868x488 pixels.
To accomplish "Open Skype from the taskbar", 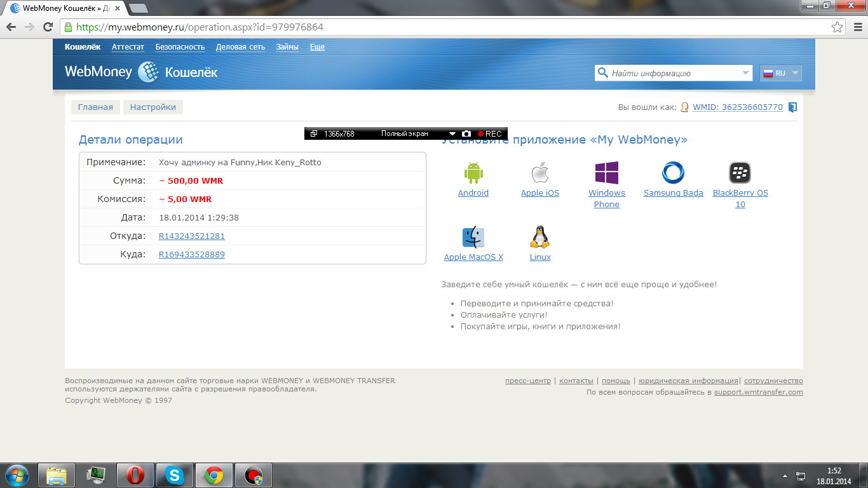I will click(x=174, y=475).
